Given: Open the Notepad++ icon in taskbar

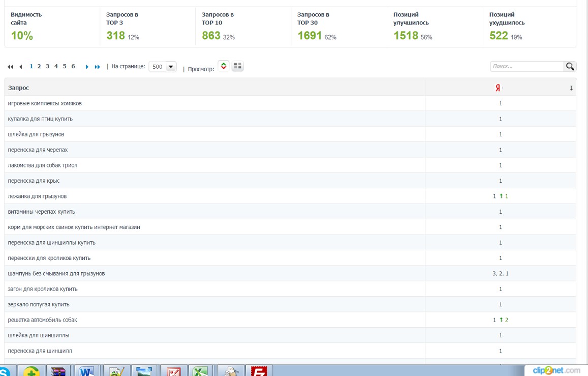Looking at the screenshot, I should [x=116, y=371].
